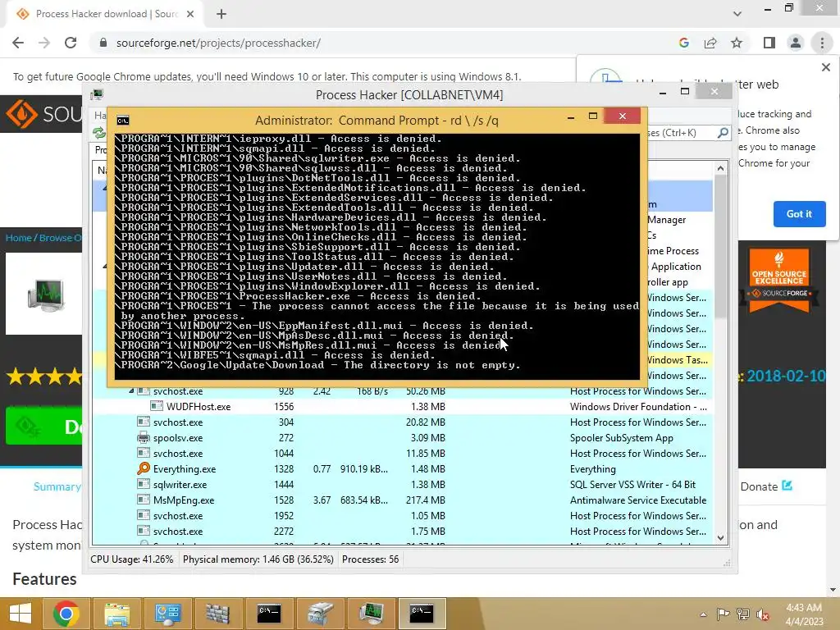Click the Home breadcrumb link
Viewport: 840px width, 630px height.
(18, 237)
